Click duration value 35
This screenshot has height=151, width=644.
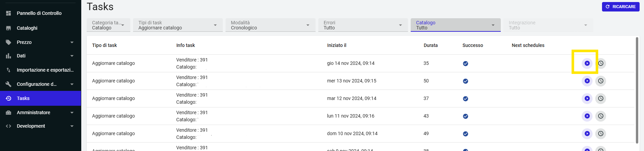(426, 63)
